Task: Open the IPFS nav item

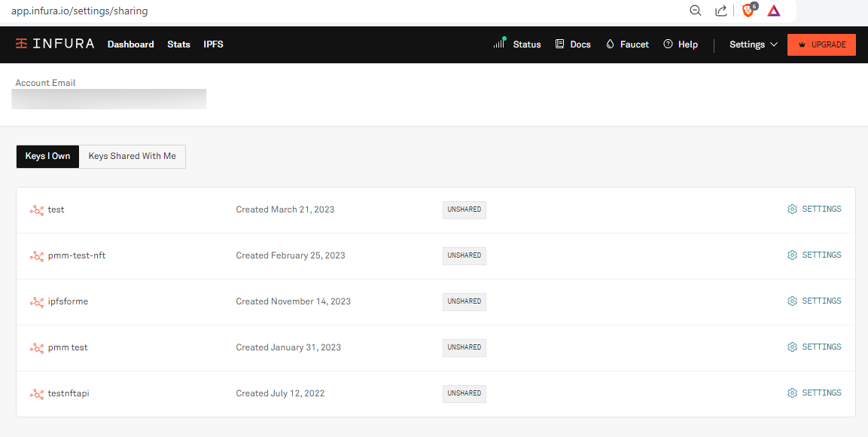Action: 213,44
